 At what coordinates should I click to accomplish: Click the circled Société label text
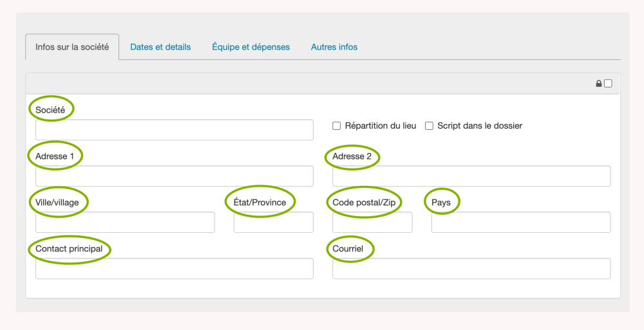[50, 110]
